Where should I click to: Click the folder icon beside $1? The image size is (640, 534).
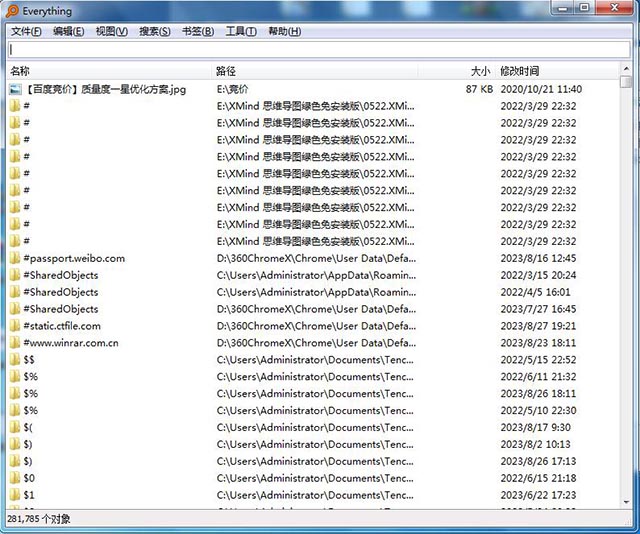(15, 495)
